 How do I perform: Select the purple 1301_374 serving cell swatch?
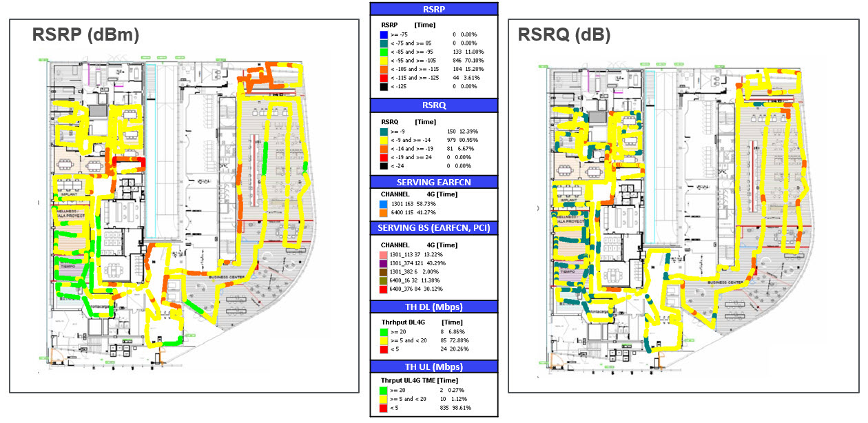click(384, 264)
